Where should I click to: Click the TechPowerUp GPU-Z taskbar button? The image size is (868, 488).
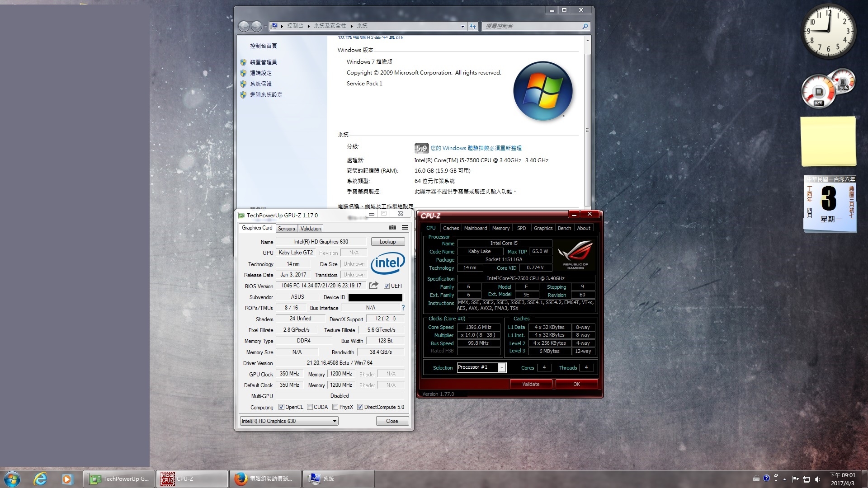click(119, 479)
